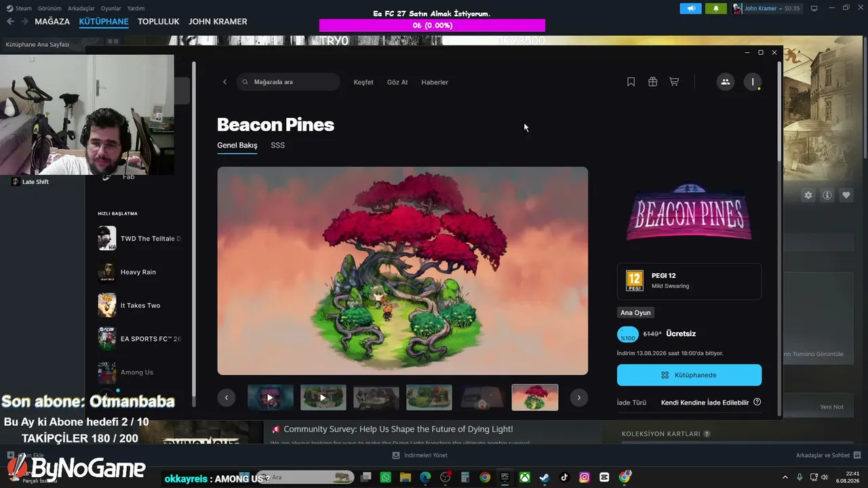
Task: Favorite the game with Steam heart icon
Action: click(846, 195)
